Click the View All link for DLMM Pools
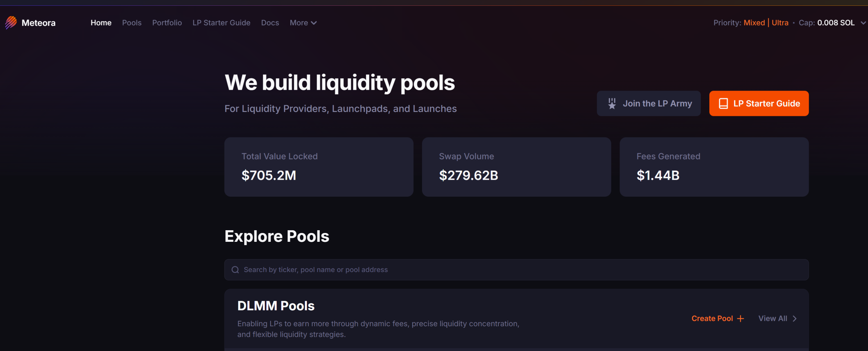 point(773,319)
